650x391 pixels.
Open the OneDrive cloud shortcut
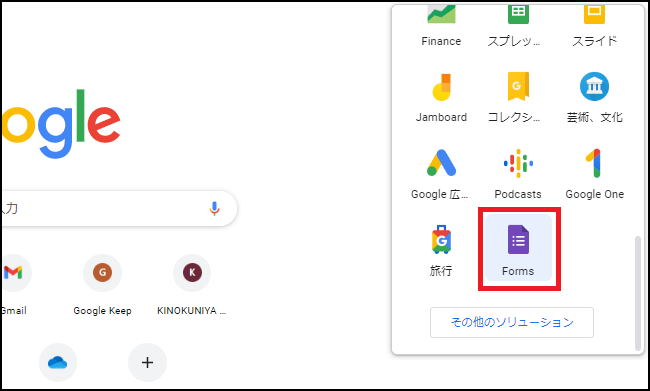(x=58, y=362)
